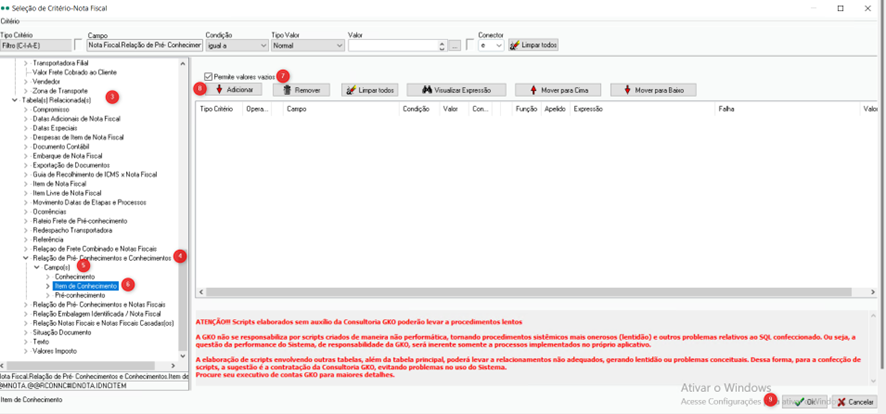
Task: Click the tree panel's scroll-down arrow
Action: coord(182,356)
